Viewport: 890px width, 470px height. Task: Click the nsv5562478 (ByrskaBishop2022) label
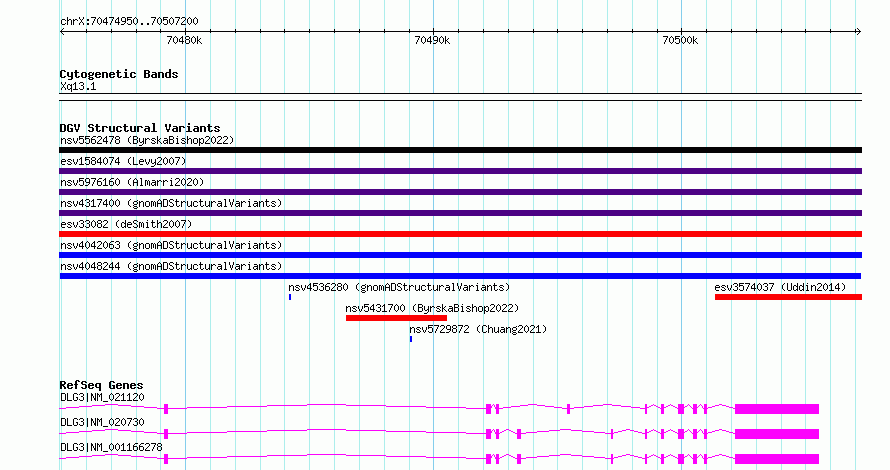click(x=147, y=140)
